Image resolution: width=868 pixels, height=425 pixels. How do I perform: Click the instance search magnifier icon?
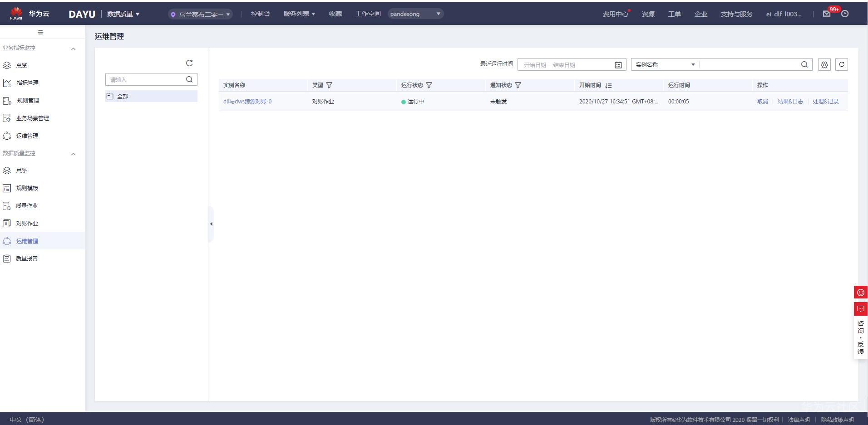point(804,64)
